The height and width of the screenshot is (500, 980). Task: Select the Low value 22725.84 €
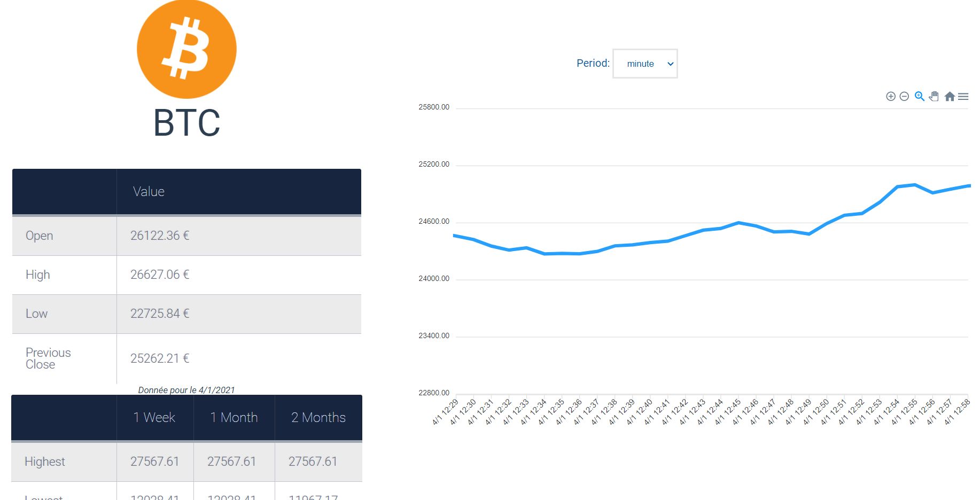pos(160,314)
